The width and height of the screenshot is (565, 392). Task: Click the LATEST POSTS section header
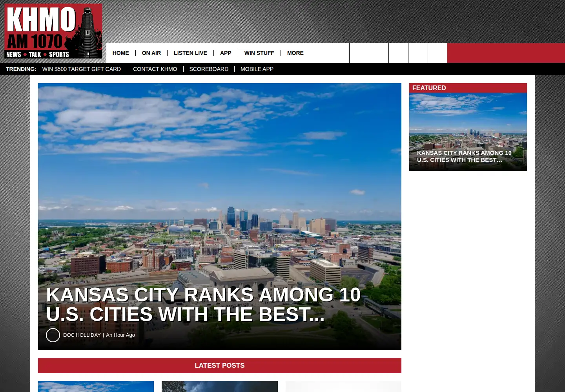220,365
